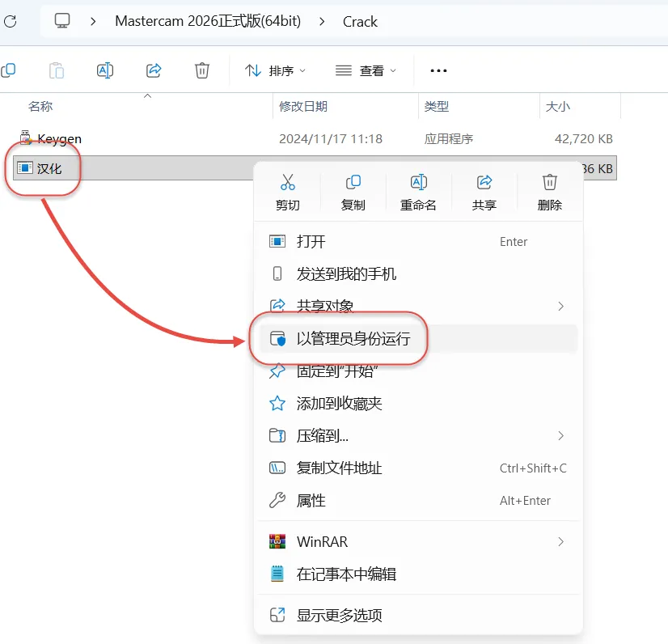The image size is (668, 644).
Task: Select the Crack breadcrumb segment
Action: point(360,21)
